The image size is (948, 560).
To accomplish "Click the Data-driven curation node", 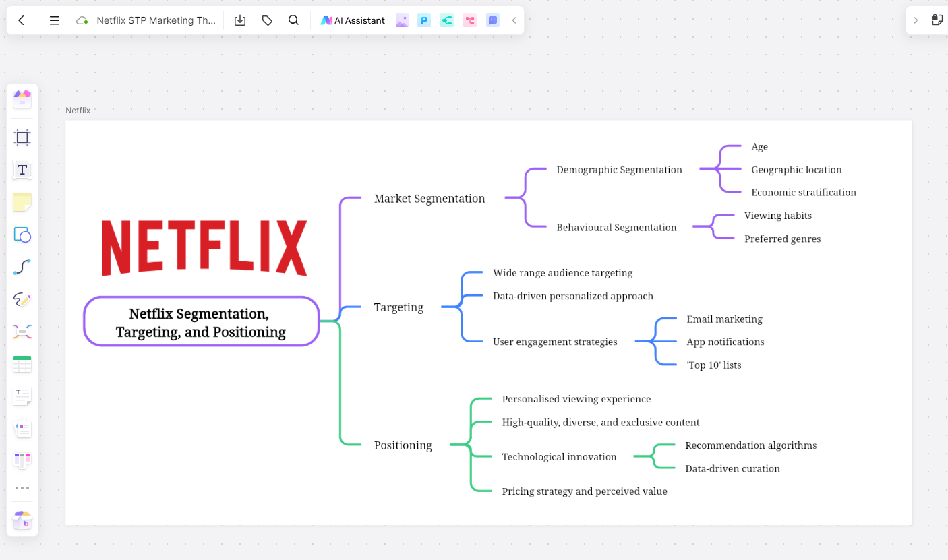I will pos(732,469).
